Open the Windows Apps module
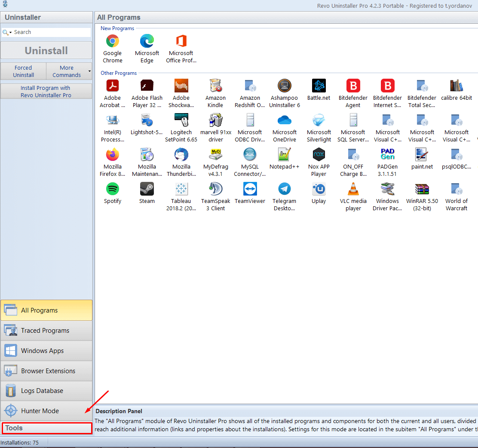478x448 pixels. pos(46,351)
